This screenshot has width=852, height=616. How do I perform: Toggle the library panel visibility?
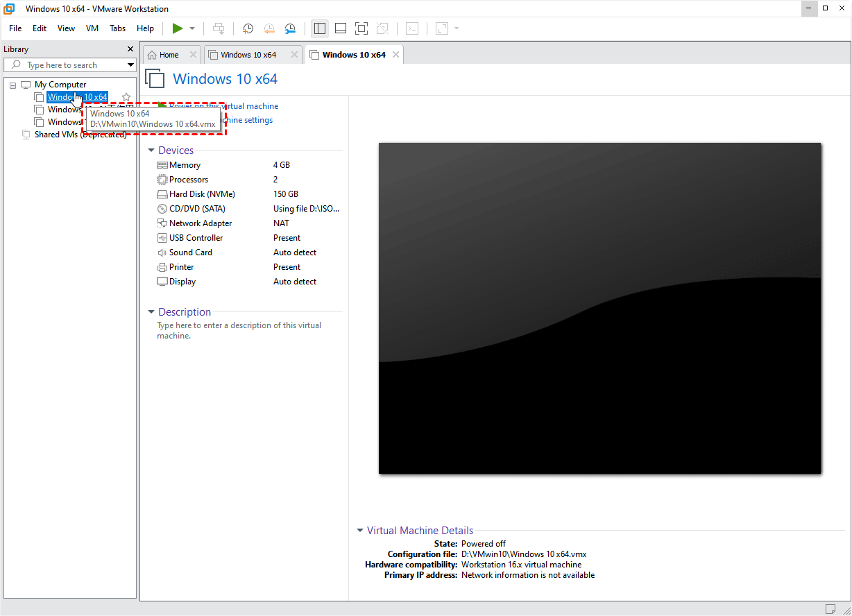(x=320, y=28)
